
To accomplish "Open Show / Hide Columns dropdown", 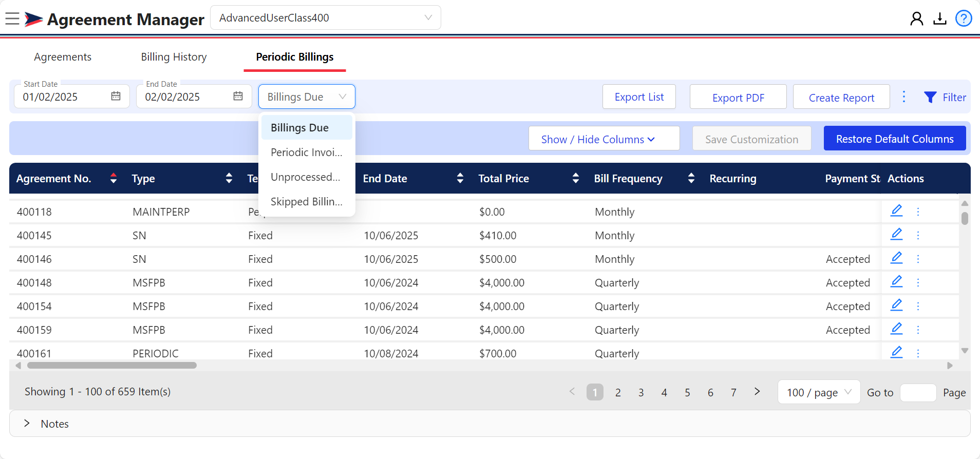I will point(604,139).
